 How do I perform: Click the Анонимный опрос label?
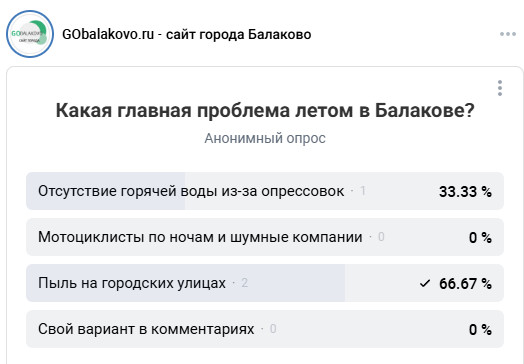coord(265,138)
